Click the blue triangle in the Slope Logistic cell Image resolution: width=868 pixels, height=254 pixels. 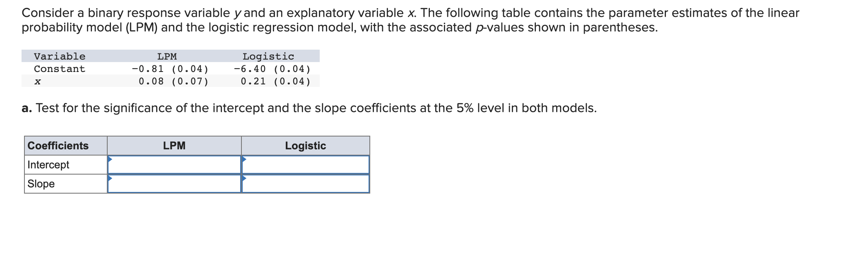coord(244,178)
